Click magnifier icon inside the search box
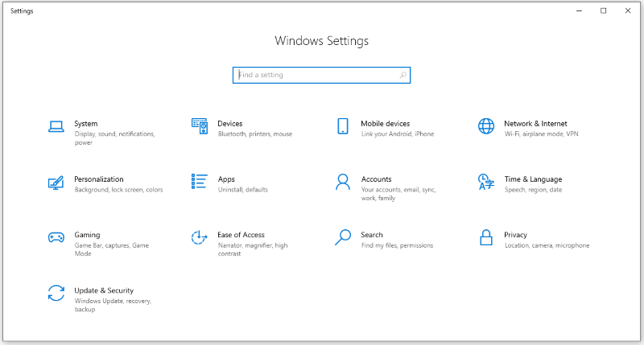The height and width of the screenshot is (345, 644). click(x=403, y=75)
